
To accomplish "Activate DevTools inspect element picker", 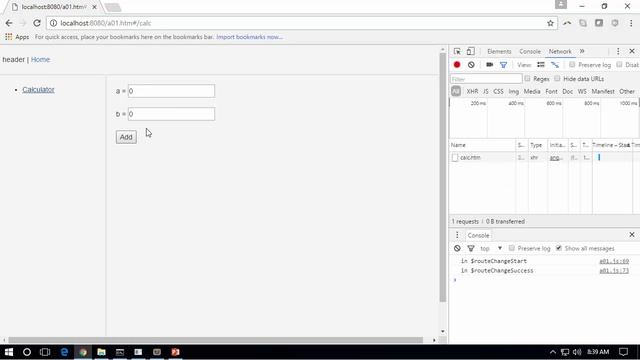I will [x=457, y=51].
